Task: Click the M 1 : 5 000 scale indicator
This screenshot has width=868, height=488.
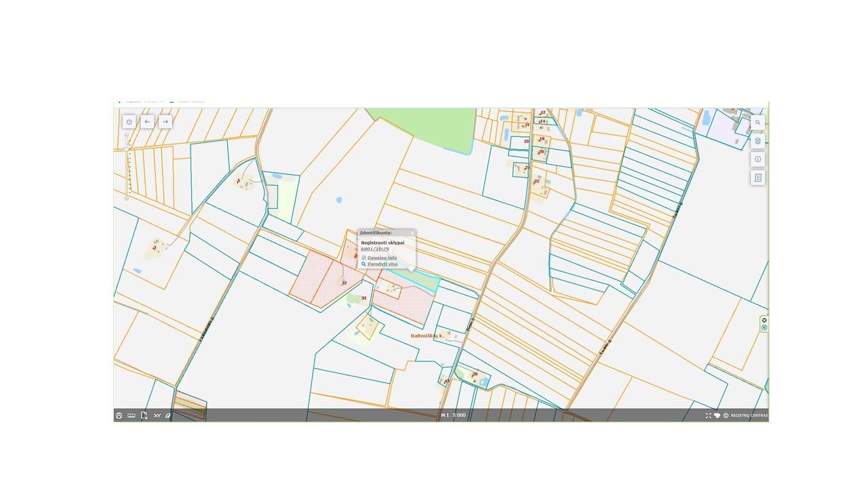Action: (453, 415)
